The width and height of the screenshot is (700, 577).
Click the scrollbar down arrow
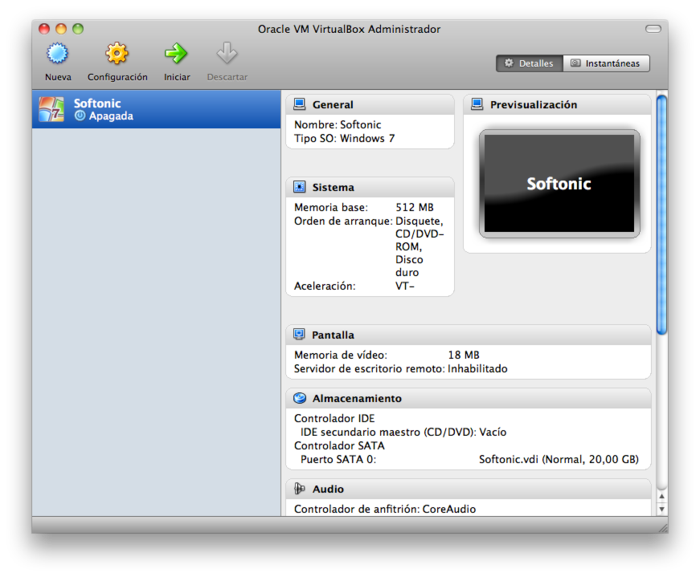point(662,509)
